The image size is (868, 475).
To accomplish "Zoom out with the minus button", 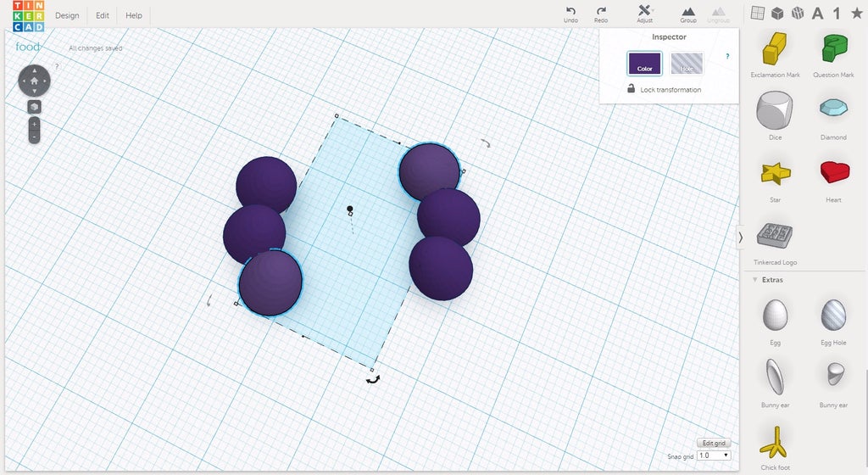I will 34,137.
